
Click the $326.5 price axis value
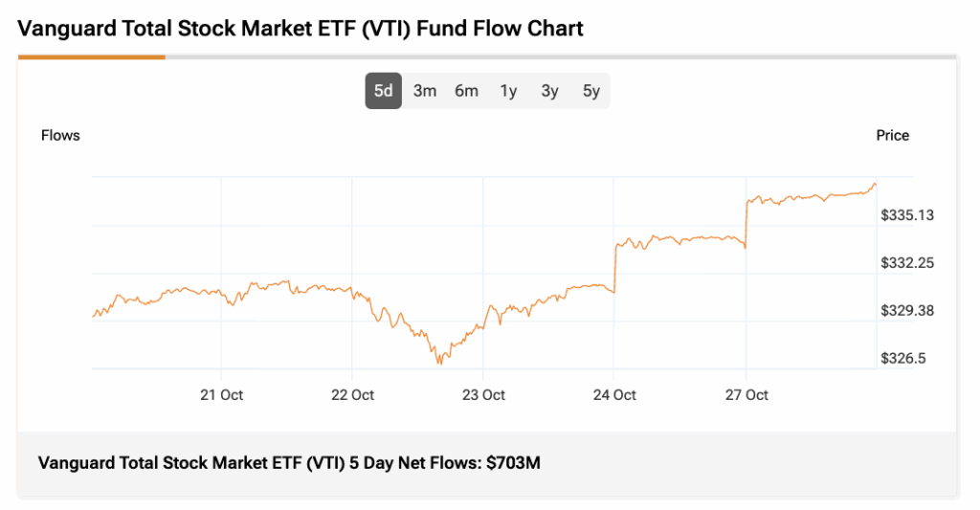[903, 359]
